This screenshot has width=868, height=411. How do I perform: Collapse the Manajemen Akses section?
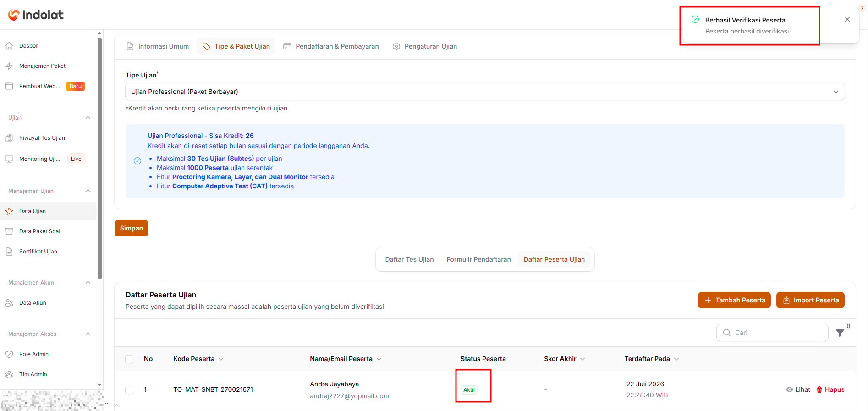pyautogui.click(x=88, y=334)
